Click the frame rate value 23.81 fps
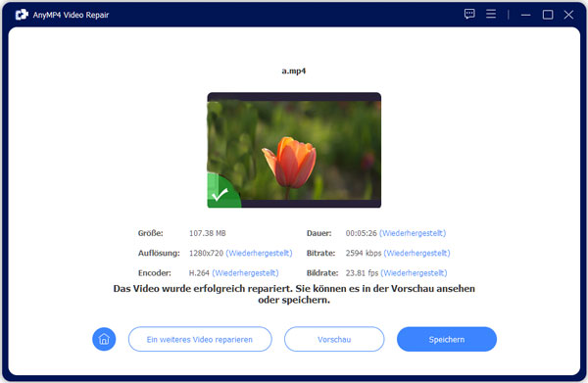The width and height of the screenshot is (588, 383). click(362, 273)
